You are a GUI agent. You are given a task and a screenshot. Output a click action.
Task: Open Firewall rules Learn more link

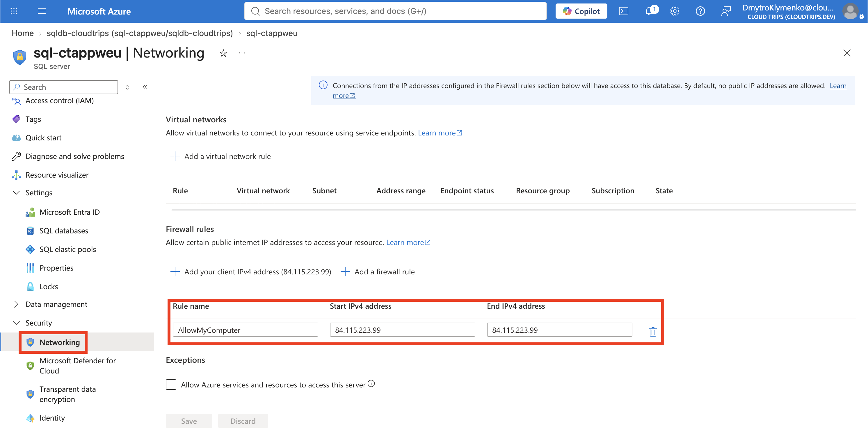point(408,242)
